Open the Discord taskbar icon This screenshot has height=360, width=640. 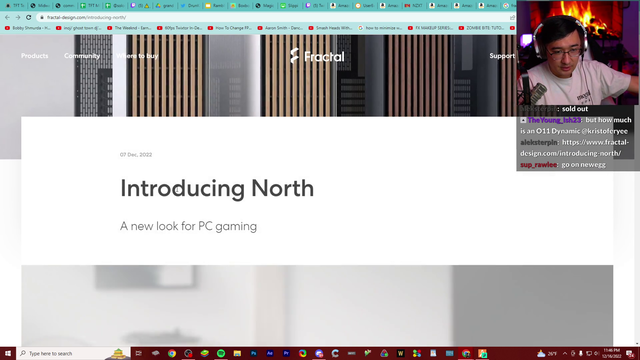coord(319,353)
